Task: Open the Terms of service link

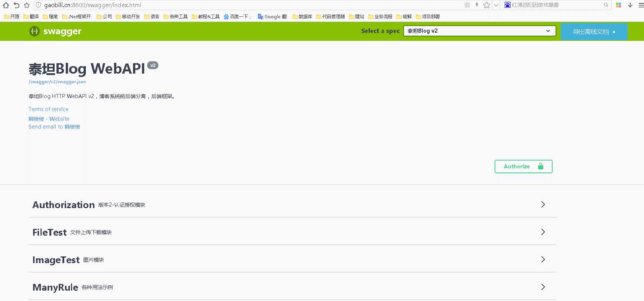Action: (x=48, y=109)
